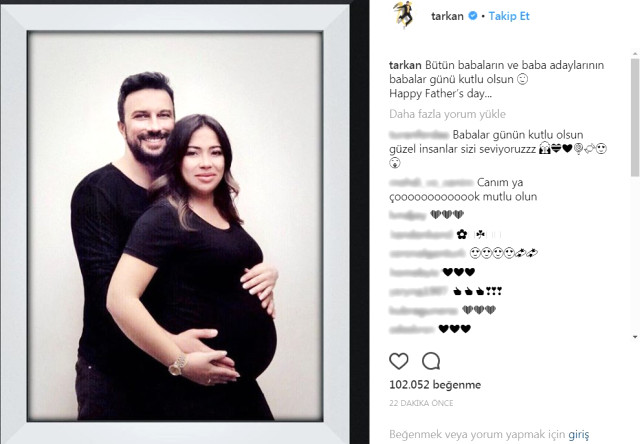Click the blue verified badge next to tarkan

point(473,16)
